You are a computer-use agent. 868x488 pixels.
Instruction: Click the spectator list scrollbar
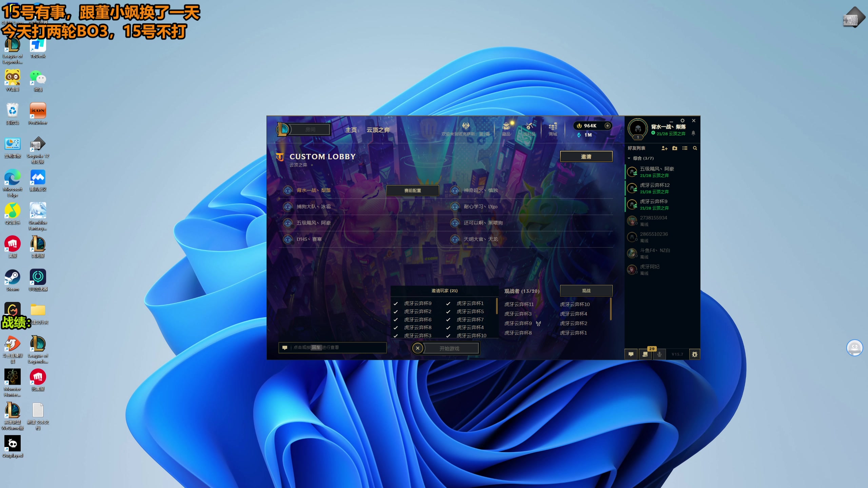pos(611,309)
